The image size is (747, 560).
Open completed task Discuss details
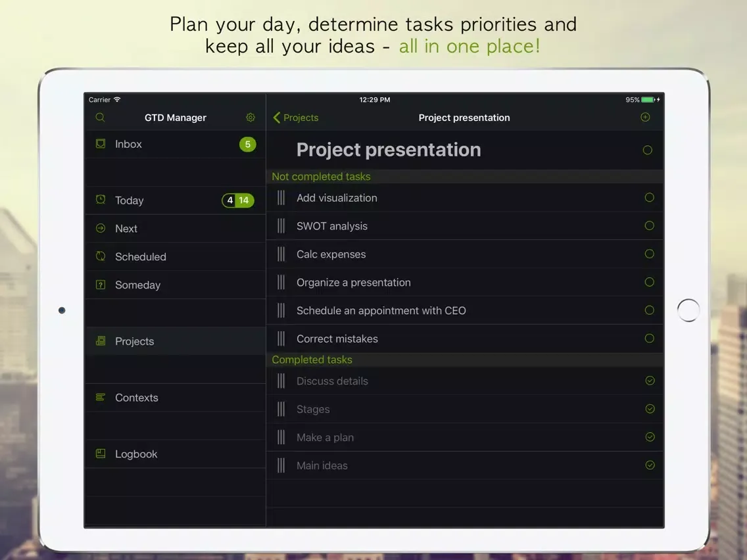[x=464, y=381]
